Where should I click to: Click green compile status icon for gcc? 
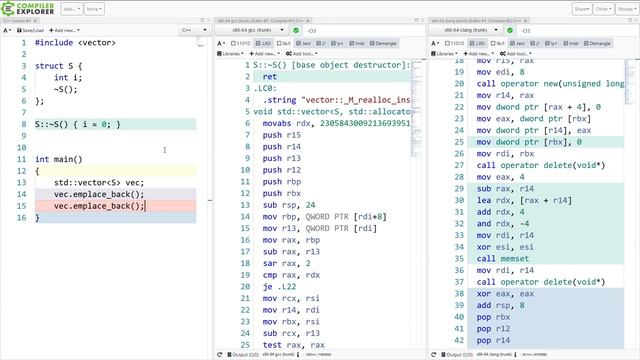click(296, 30)
